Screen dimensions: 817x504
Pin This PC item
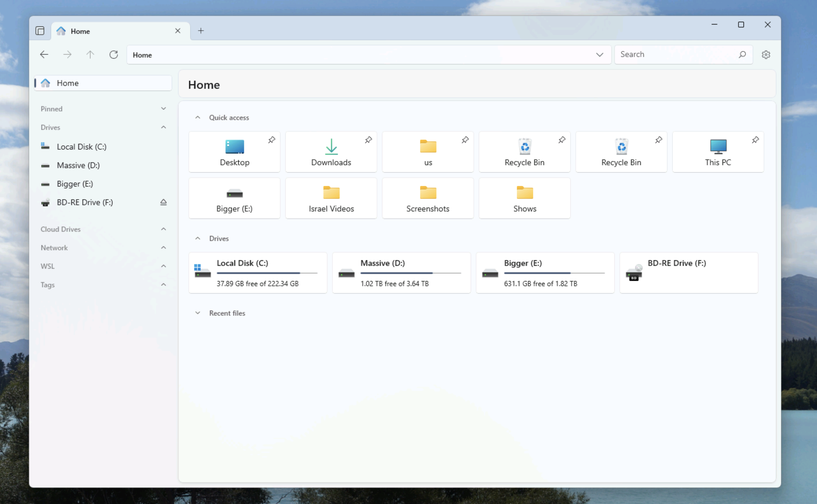(x=755, y=140)
